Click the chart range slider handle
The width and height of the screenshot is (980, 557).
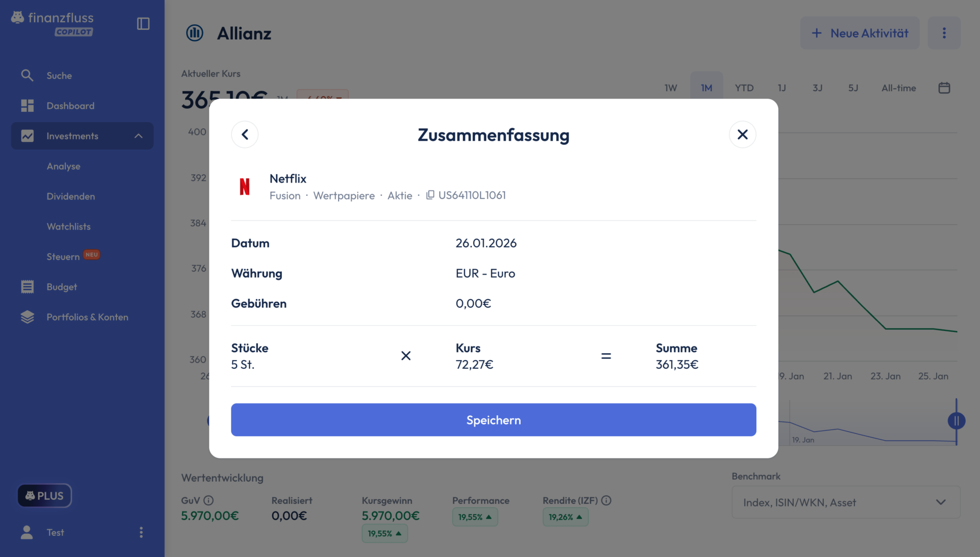click(x=956, y=421)
